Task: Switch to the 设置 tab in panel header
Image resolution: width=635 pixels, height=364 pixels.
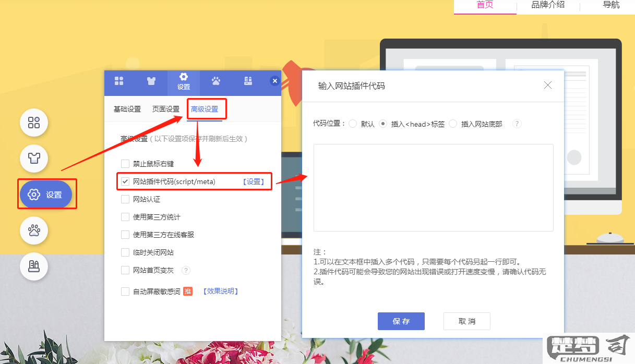Action: point(184,82)
